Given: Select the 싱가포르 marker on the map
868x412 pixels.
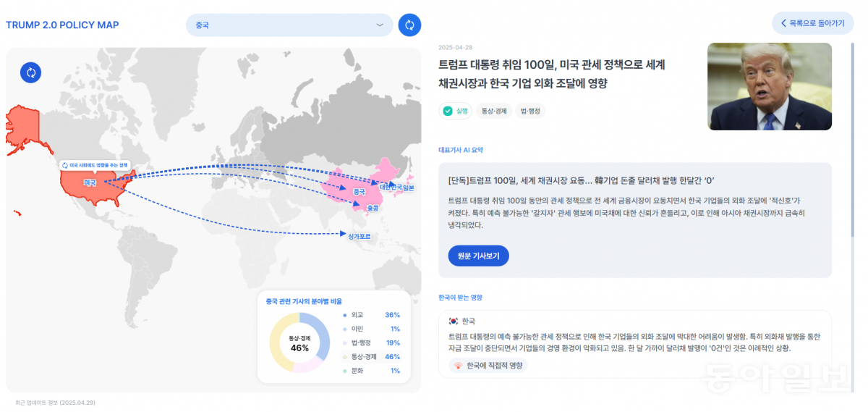Looking at the screenshot, I should pyautogui.click(x=359, y=236).
